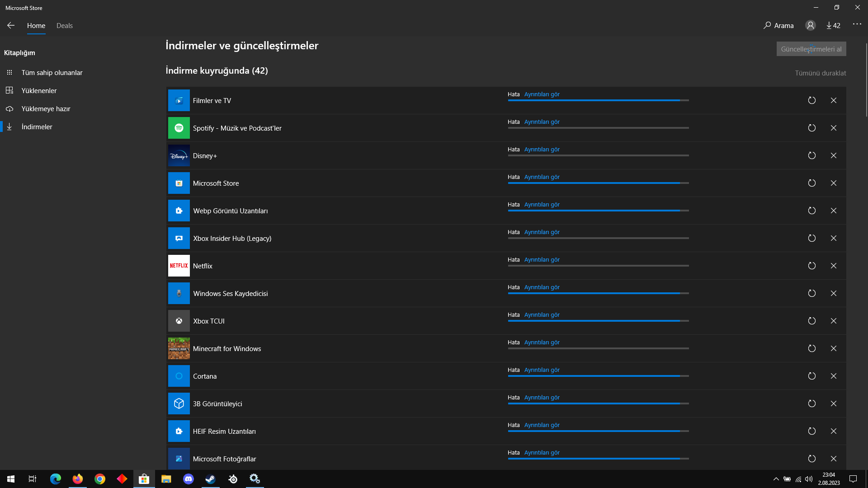Open the three-dots more menu
The width and height of the screenshot is (868, 488).
(857, 24)
